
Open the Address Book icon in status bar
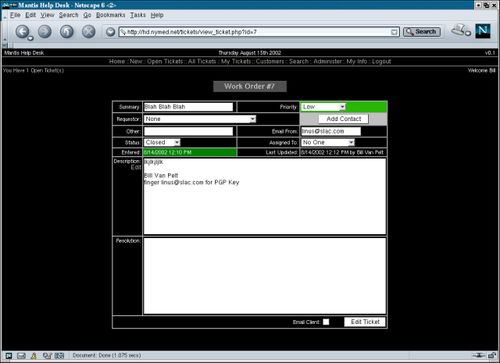point(59,356)
